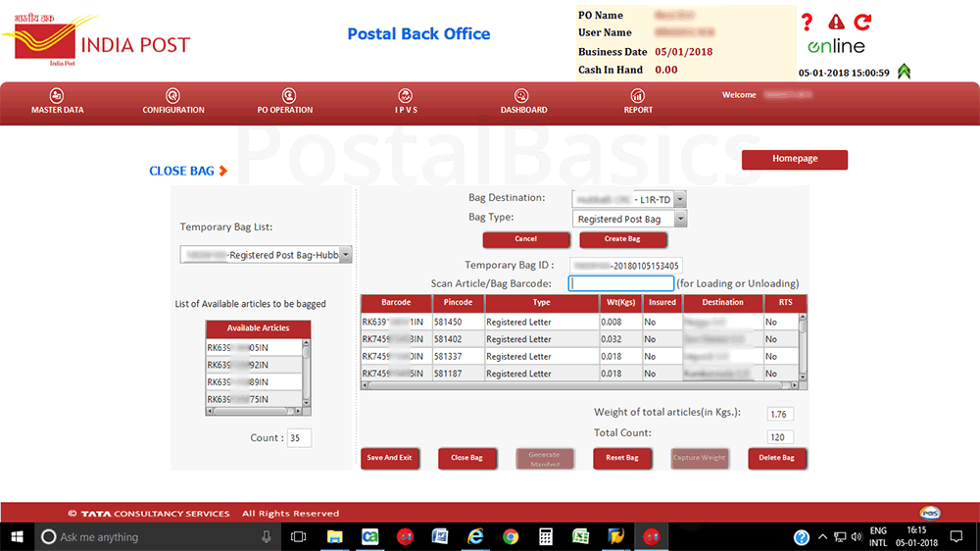The width and height of the screenshot is (980, 551).
Task: Click the Available Articles list scrollbar down arrow
Action: (x=306, y=403)
